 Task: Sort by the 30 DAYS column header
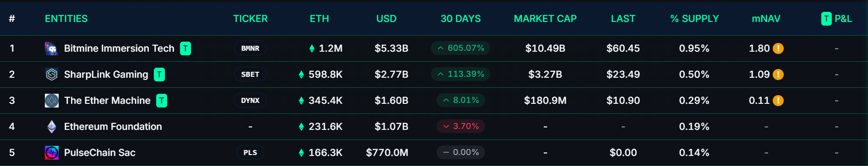460,19
